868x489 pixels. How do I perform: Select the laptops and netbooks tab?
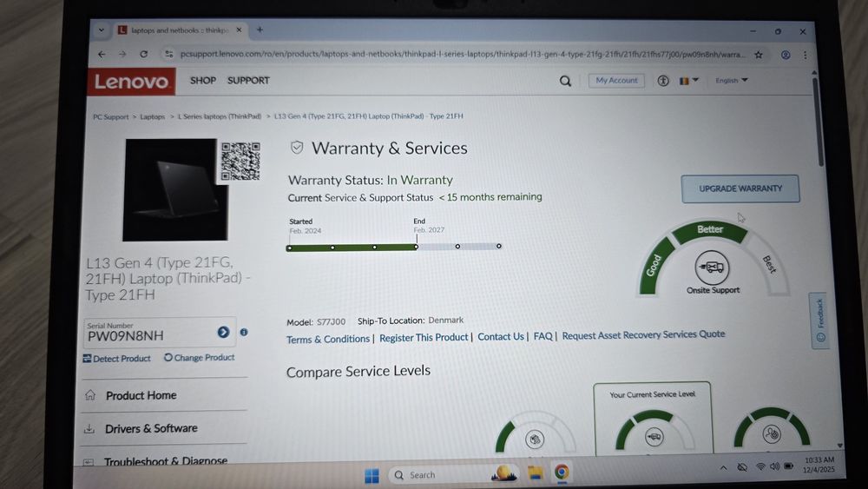click(181, 30)
